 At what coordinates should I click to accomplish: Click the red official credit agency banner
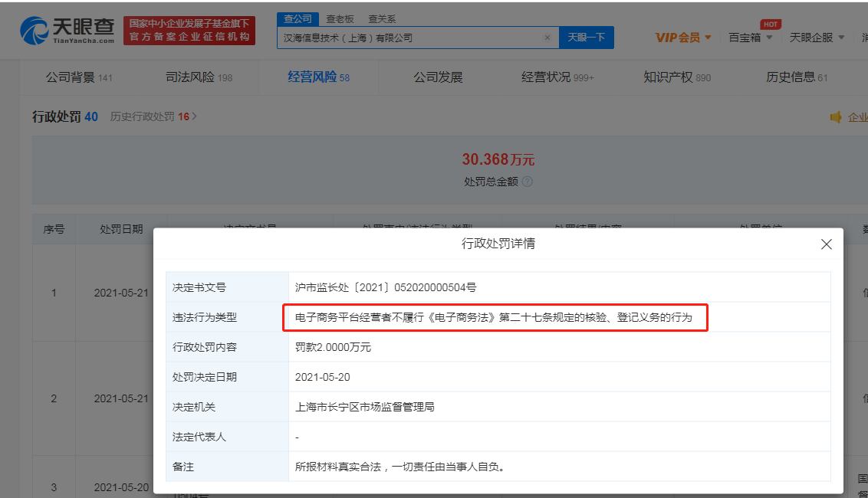(x=189, y=31)
